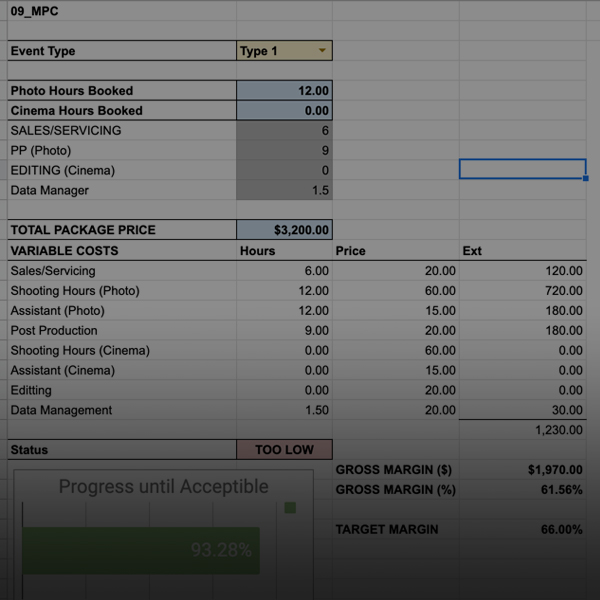Select the SALES/SERVICING hours value 6
600x600 pixels.
pyautogui.click(x=284, y=130)
